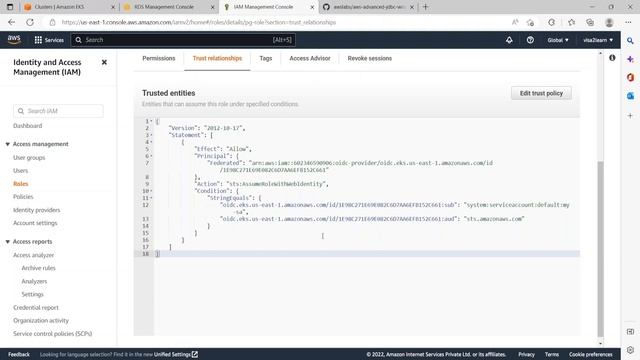Open the new browser tab plus button
Image resolution: width=640 pixels, height=360 pixels.
[x=425, y=7]
